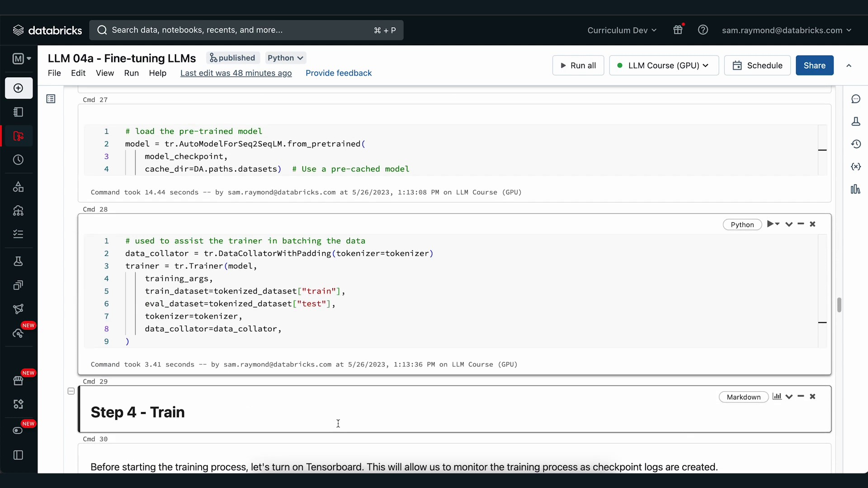Open the revision history icon
Image resolution: width=868 pixels, height=488 pixels.
coord(856,144)
